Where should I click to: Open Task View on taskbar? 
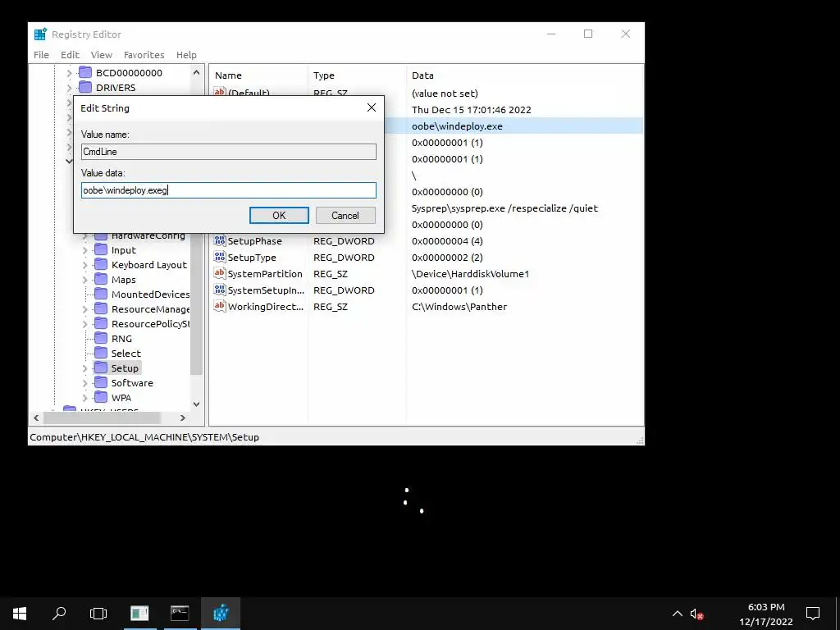(98, 614)
